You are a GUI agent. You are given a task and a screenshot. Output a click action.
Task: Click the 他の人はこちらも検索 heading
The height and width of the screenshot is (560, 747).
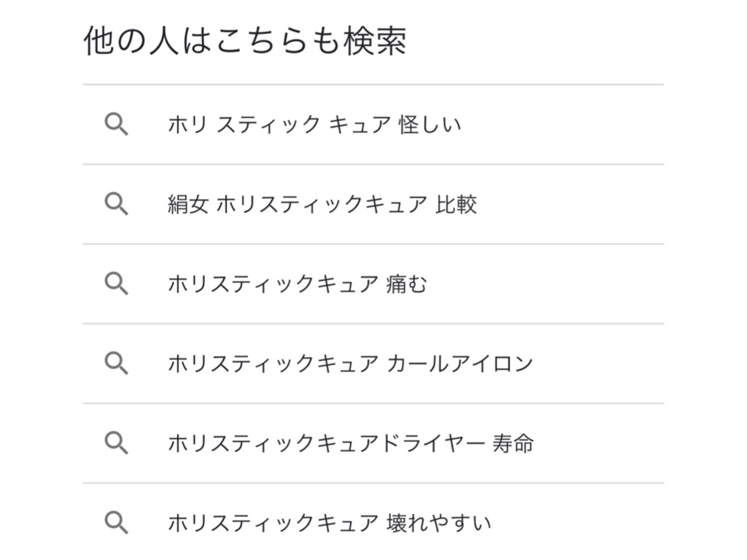pos(245,41)
